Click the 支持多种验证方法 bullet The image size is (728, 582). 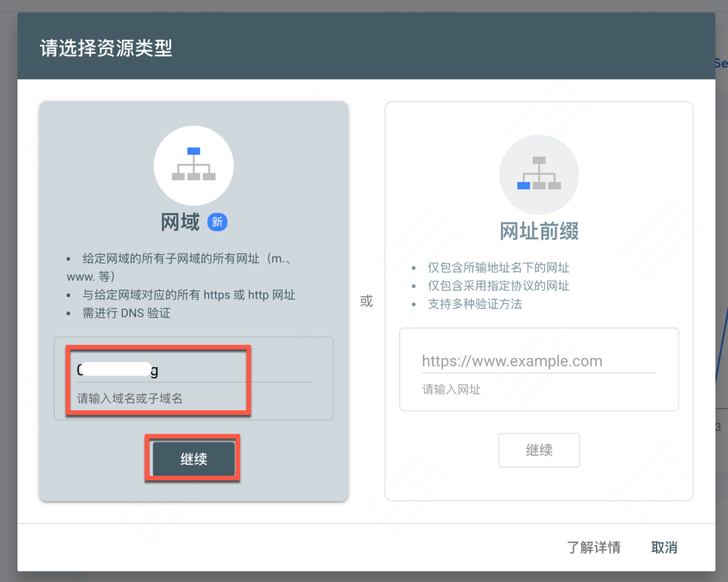click(x=475, y=303)
